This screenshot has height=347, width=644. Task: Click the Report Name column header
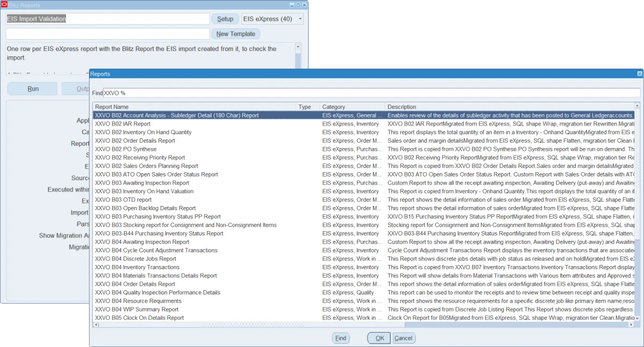[194, 107]
